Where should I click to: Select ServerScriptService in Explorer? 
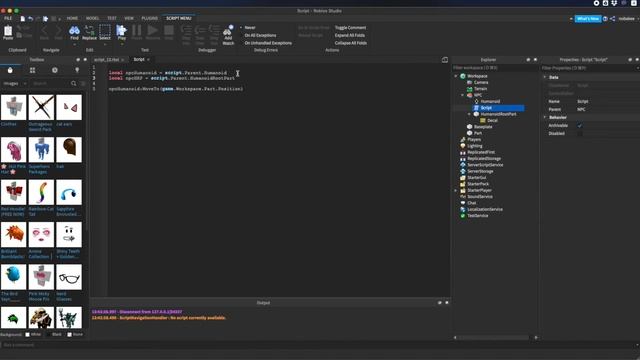[x=485, y=165]
